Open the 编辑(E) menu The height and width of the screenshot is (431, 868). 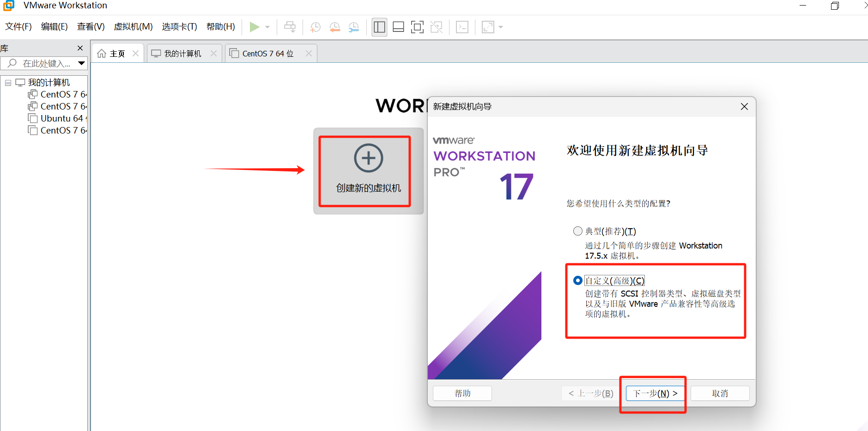point(55,27)
